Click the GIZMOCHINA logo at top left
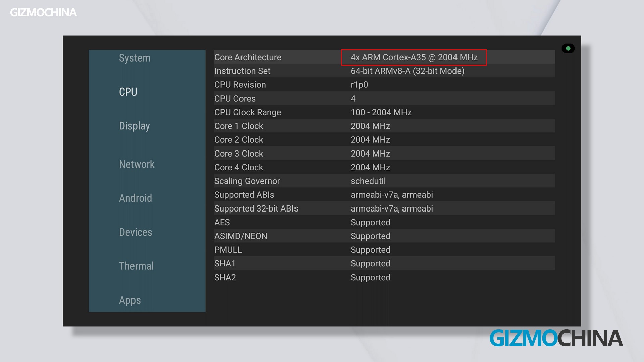 pos(43,13)
